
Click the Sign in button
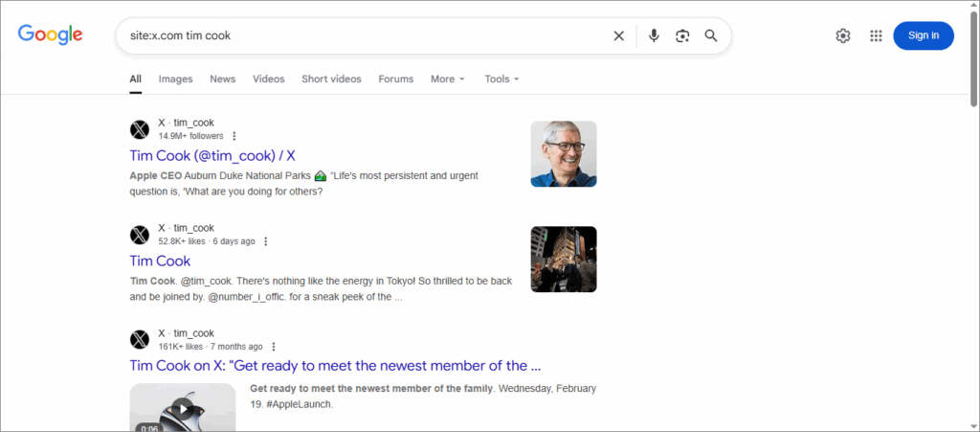[923, 35]
